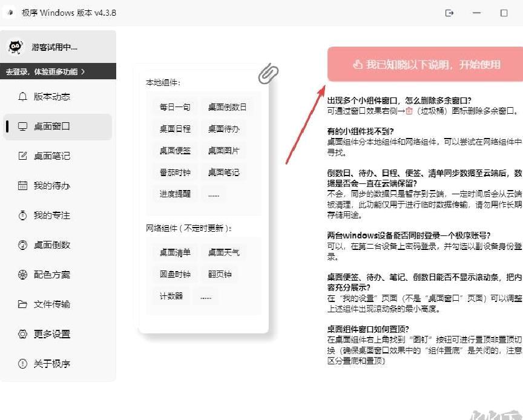Click 桌面组件窗口如何置顶? question

point(368,329)
